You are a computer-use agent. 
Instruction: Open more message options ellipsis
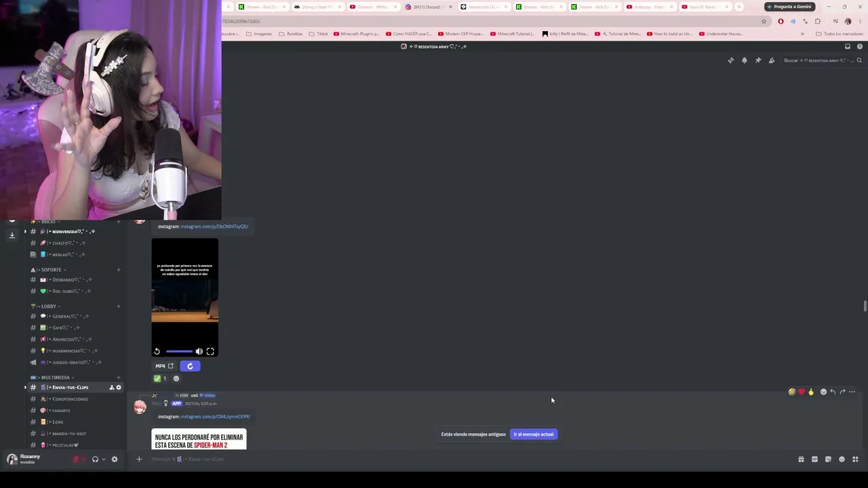click(x=852, y=392)
